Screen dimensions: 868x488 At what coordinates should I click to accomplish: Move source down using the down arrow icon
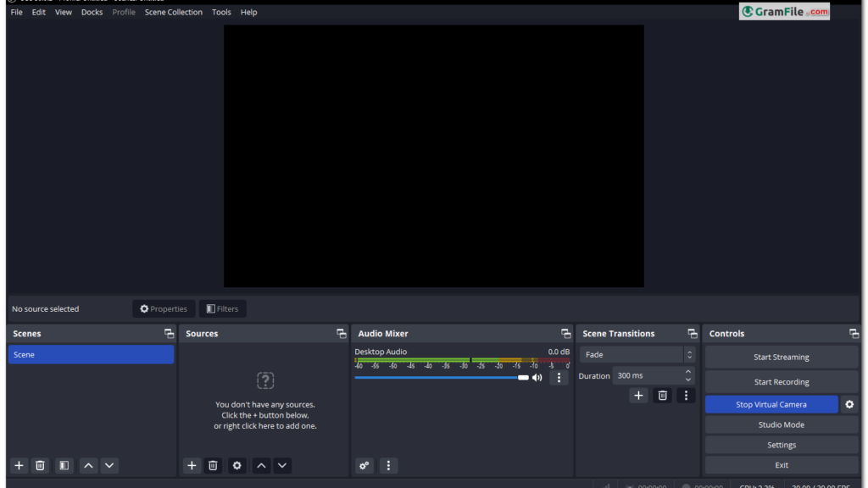pyautogui.click(x=282, y=465)
